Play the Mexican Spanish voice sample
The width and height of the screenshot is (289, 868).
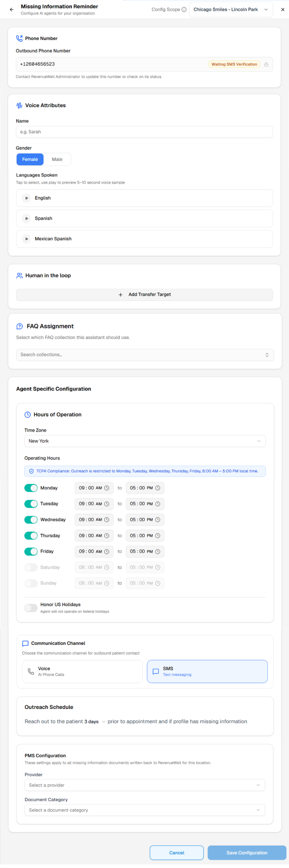(x=26, y=239)
